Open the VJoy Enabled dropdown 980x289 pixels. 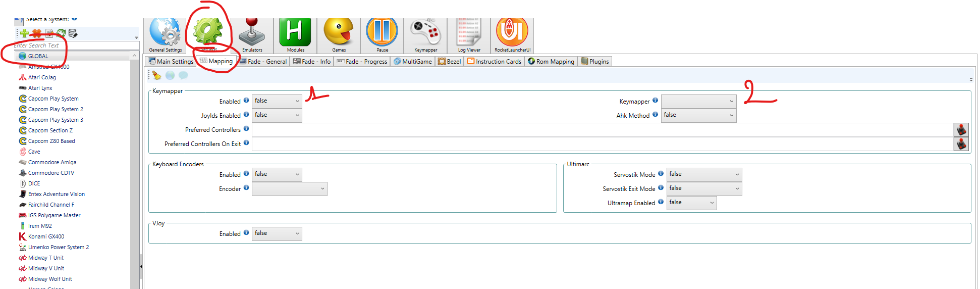(x=277, y=233)
